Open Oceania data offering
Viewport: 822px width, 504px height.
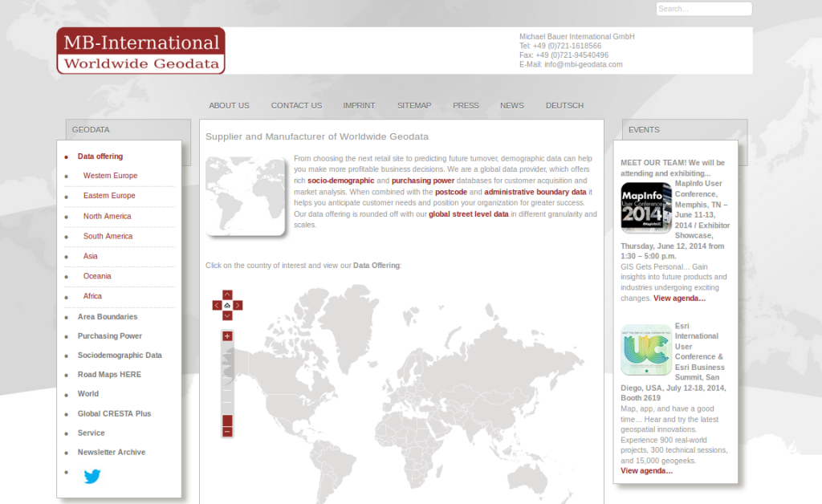97,275
